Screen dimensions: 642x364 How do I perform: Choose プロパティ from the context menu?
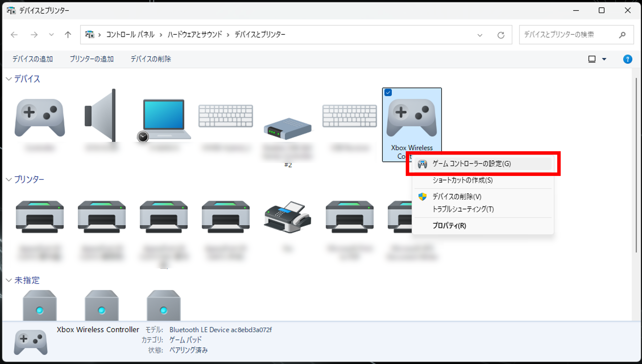[449, 225]
